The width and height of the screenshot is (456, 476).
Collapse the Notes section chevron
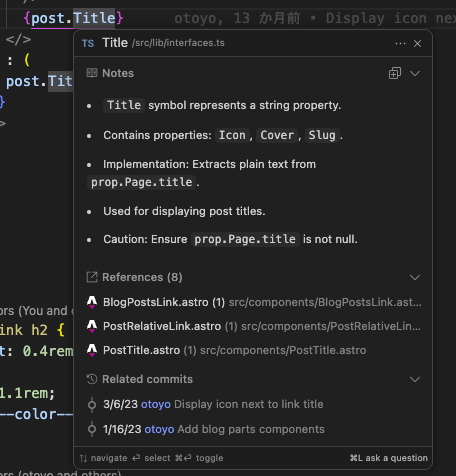(415, 73)
